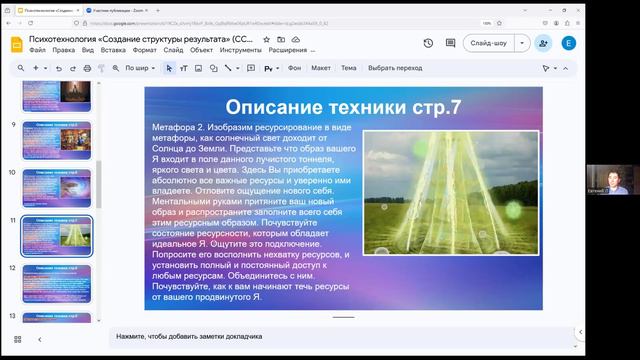640x360 pixels.
Task: Select slide 11 thumbnail
Action: tap(57, 236)
